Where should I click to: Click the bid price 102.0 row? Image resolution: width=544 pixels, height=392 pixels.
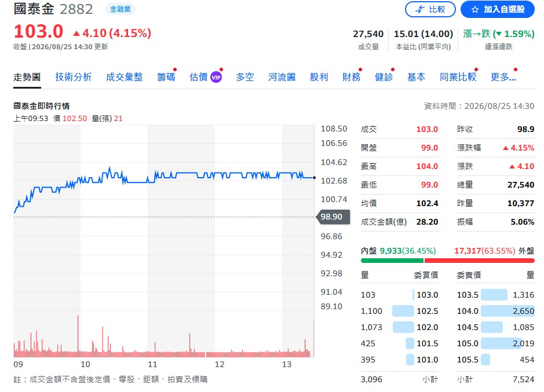(x=399, y=327)
